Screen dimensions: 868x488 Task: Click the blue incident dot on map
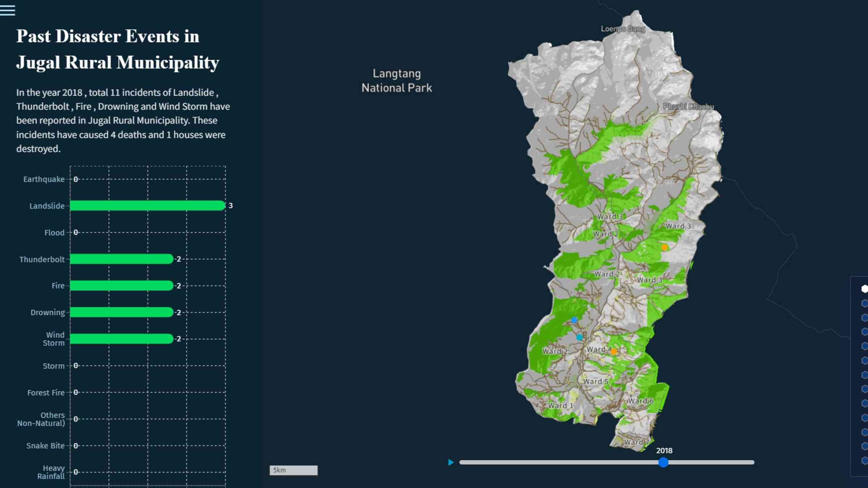(574, 320)
